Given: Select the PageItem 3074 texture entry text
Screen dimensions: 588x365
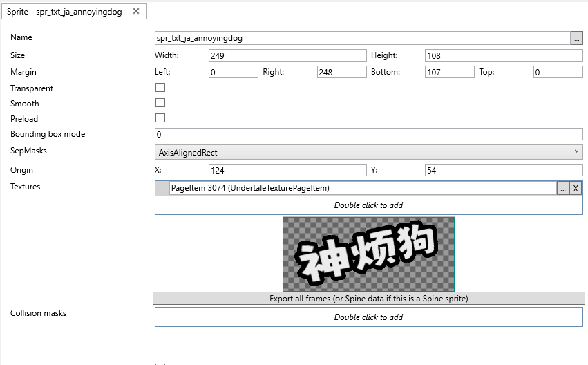Looking at the screenshot, I should click(x=250, y=188).
